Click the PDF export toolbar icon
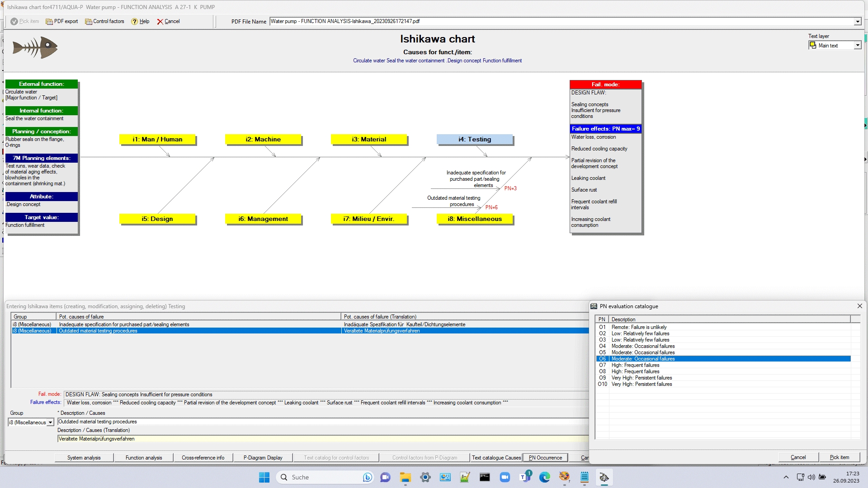The width and height of the screenshot is (868, 488). (x=49, y=21)
